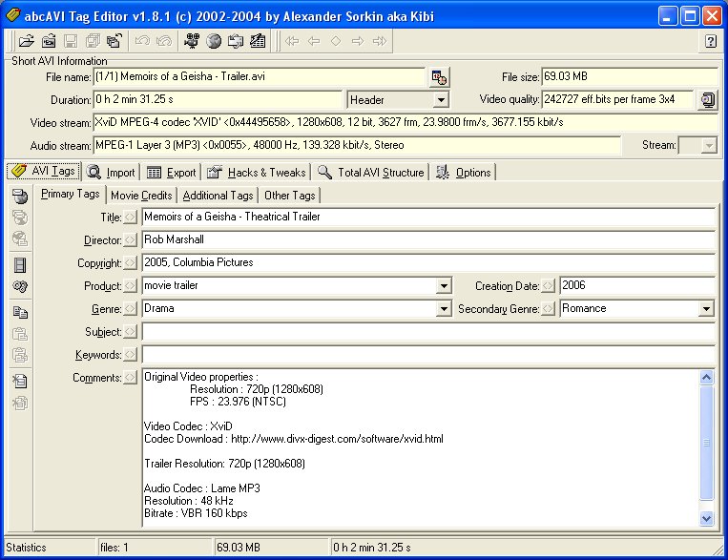Screen dimensions: 728x560
Task: Click the Comments box scroll down arrow
Action: 706,518
